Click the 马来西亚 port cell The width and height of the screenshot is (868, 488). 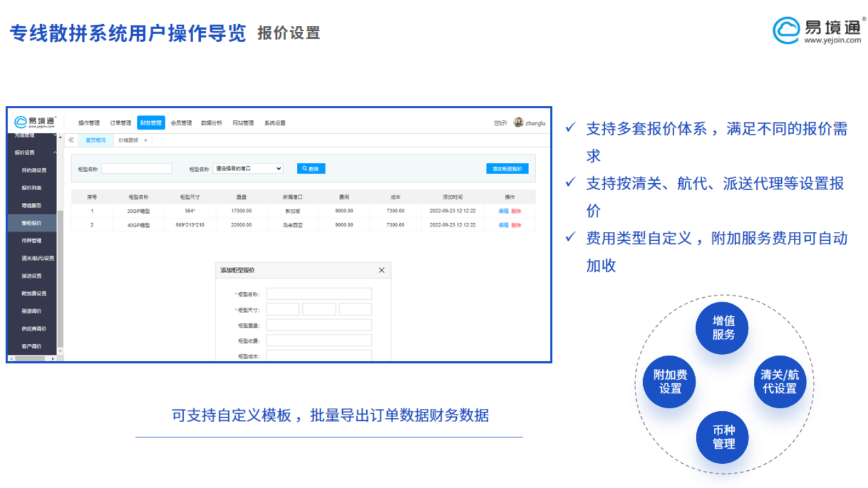coord(293,225)
